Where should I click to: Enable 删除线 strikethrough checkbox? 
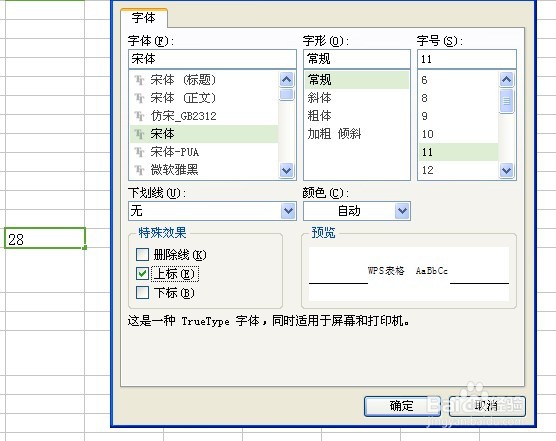(143, 255)
